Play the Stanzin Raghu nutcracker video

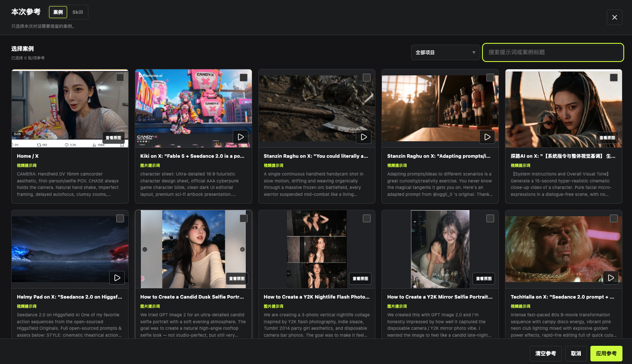(x=487, y=137)
